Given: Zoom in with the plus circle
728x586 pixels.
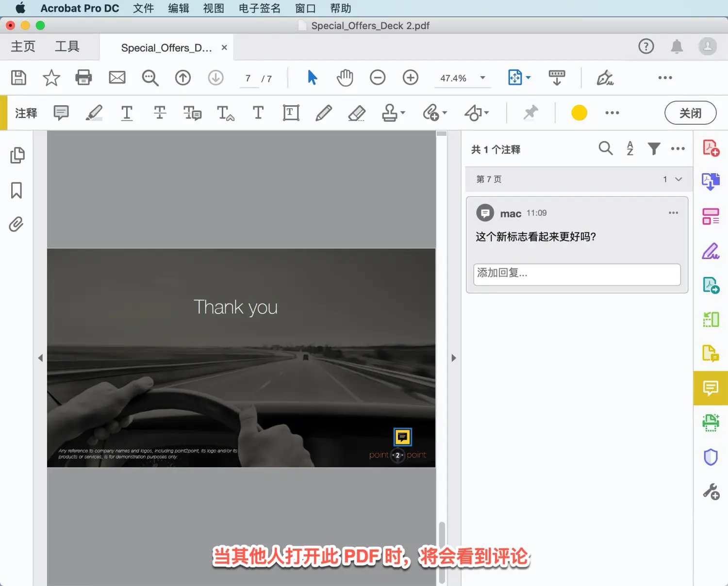Looking at the screenshot, I should pos(411,78).
